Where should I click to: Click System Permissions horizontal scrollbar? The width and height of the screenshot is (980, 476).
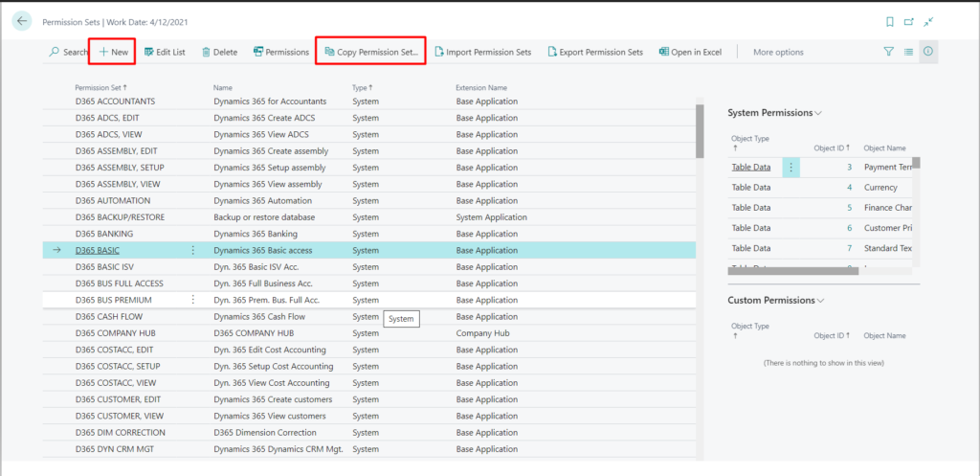[x=793, y=271]
